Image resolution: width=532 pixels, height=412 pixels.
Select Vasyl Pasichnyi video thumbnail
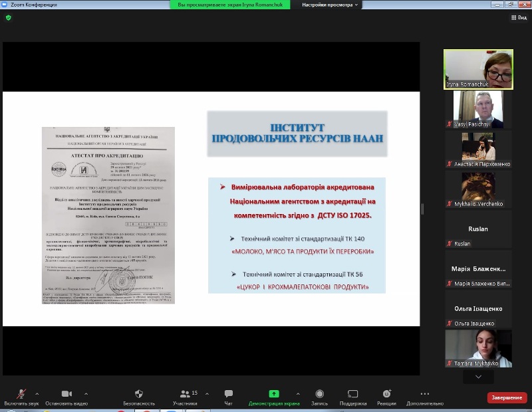(478, 109)
